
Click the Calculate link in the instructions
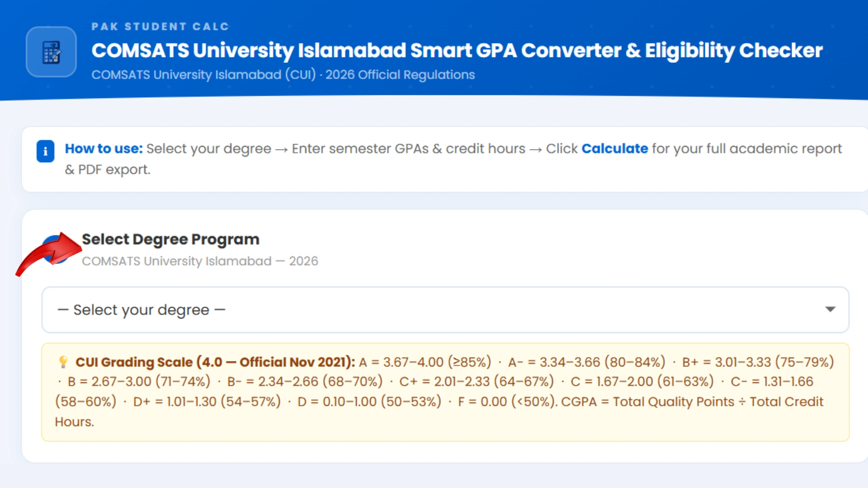(x=615, y=148)
